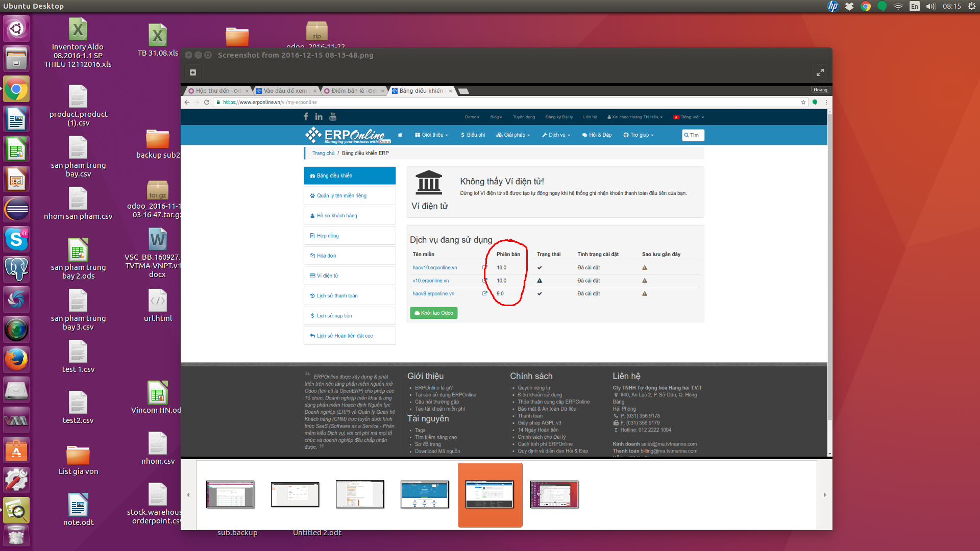Image resolution: width=980 pixels, height=551 pixels.
Task: Select note.odt file on the desktop
Action: coord(78,510)
